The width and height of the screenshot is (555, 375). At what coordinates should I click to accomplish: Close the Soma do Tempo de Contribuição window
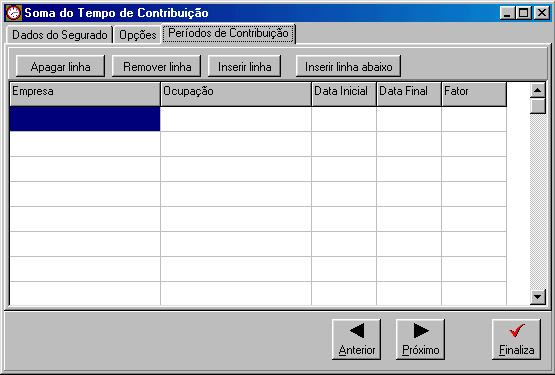(542, 13)
